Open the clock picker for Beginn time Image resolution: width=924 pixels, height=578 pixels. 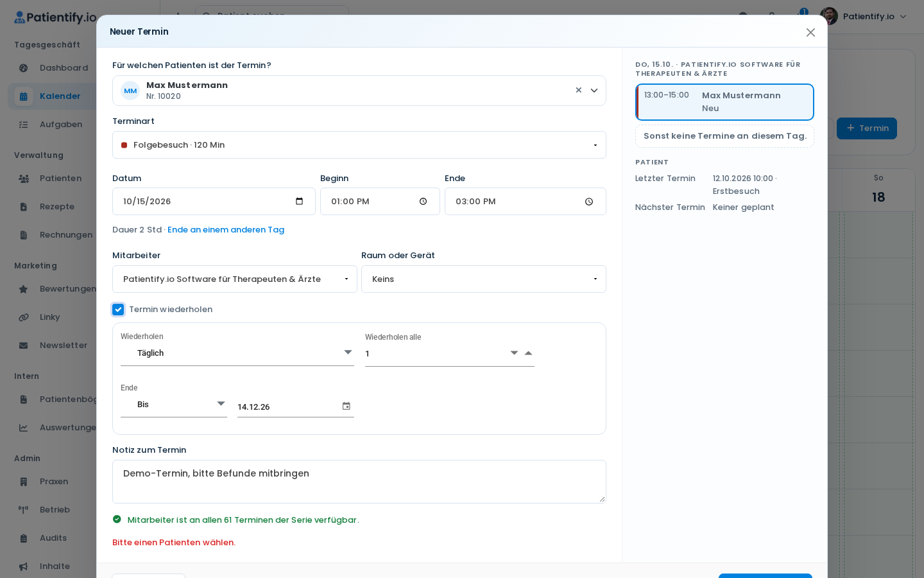pyautogui.click(x=424, y=202)
